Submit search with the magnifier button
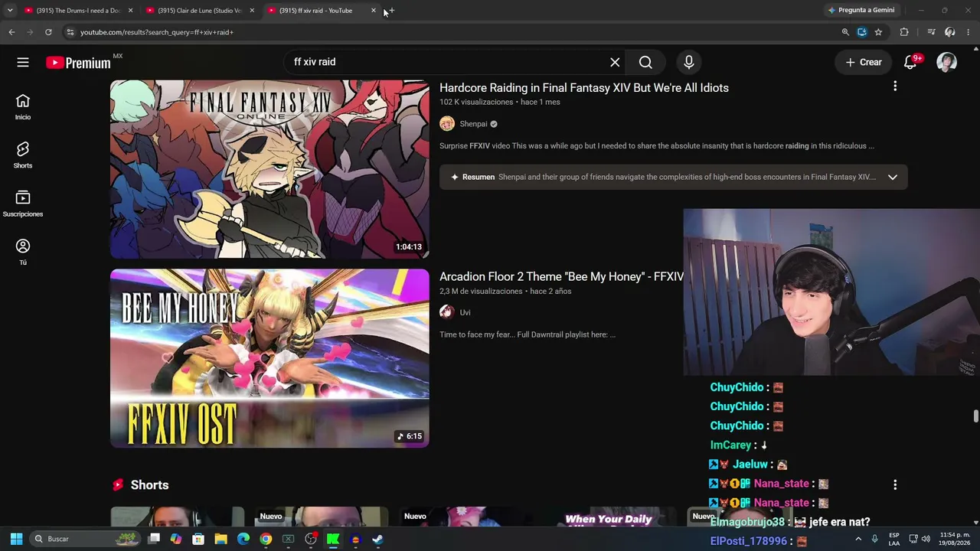 (x=645, y=62)
